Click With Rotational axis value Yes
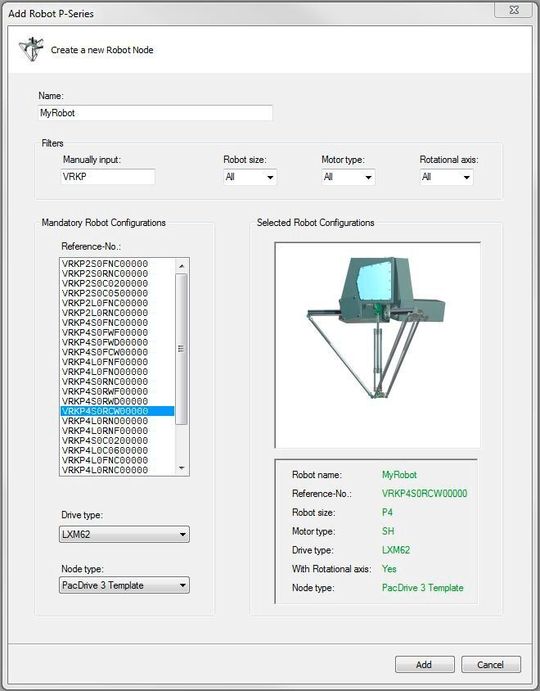 [x=389, y=569]
